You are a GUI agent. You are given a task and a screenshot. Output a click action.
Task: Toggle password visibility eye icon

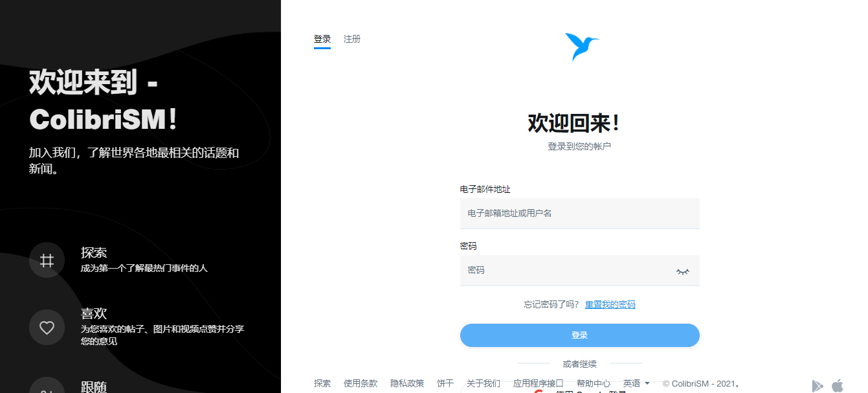pos(683,271)
